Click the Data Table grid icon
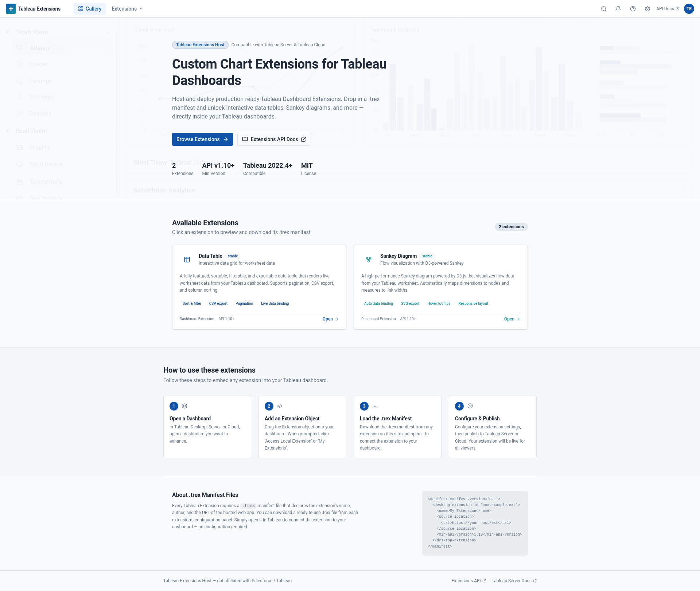 pos(187,260)
